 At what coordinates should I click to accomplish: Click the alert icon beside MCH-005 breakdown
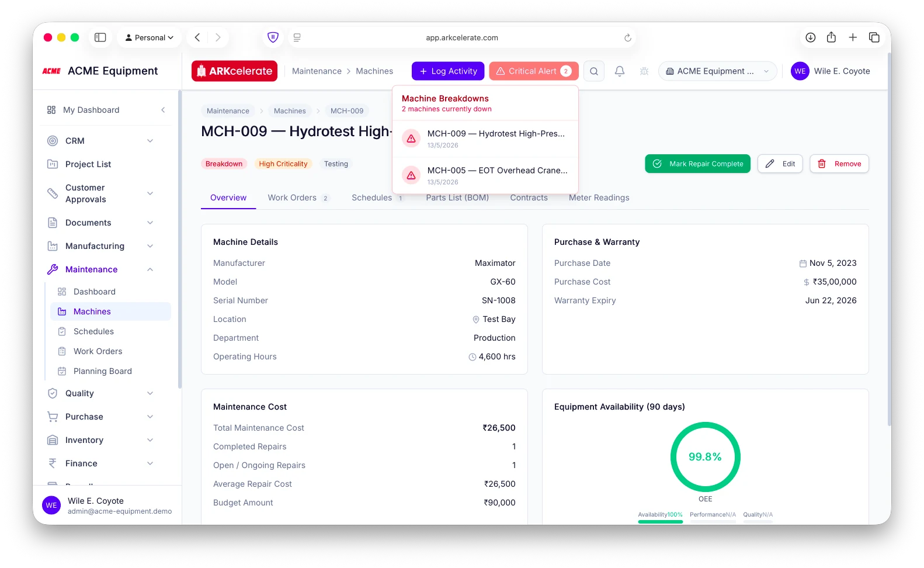[x=411, y=175]
